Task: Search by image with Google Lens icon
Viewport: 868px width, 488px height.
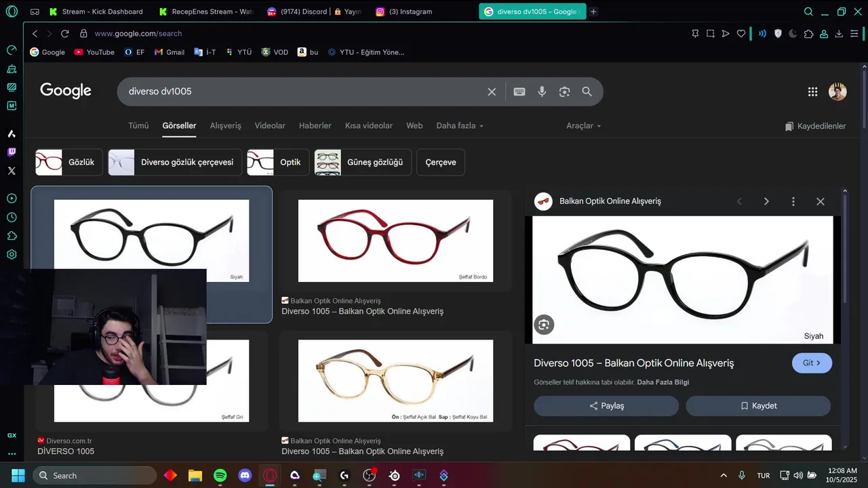Action: (x=564, y=91)
